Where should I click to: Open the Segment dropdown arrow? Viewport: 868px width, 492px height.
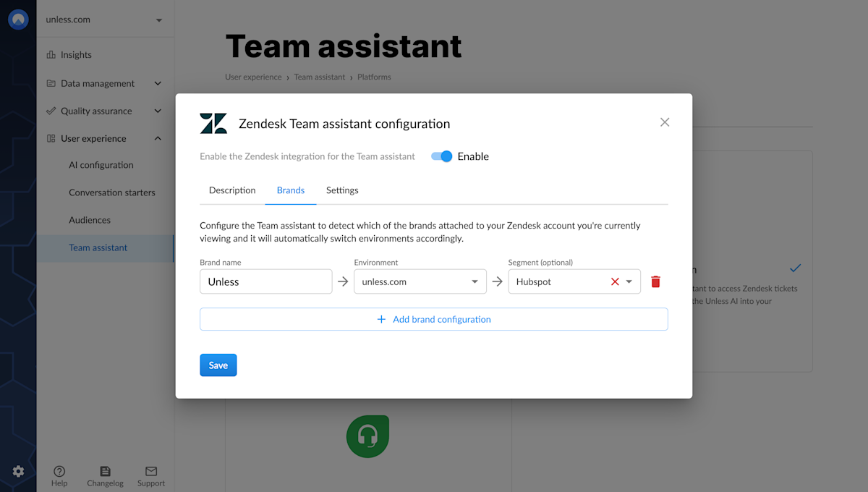tap(629, 282)
